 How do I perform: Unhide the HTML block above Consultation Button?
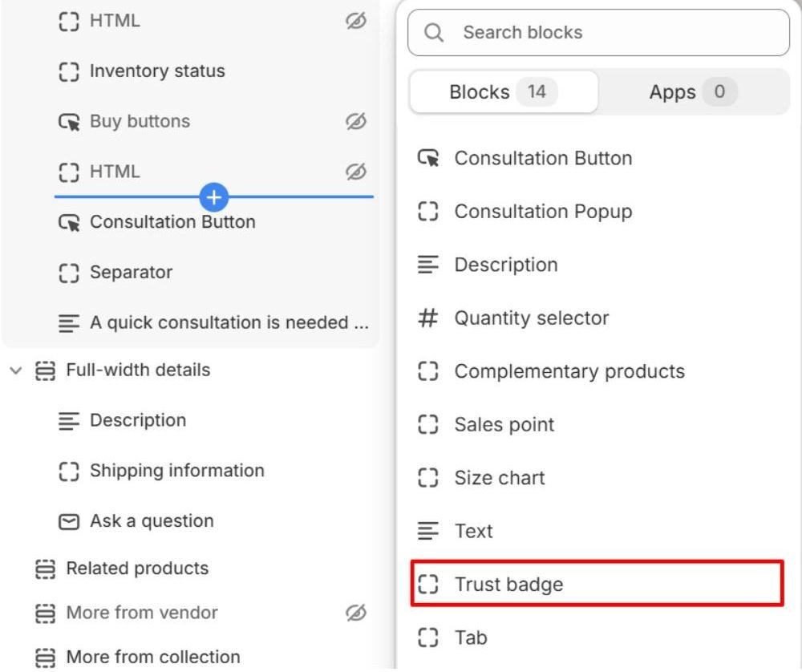click(356, 172)
